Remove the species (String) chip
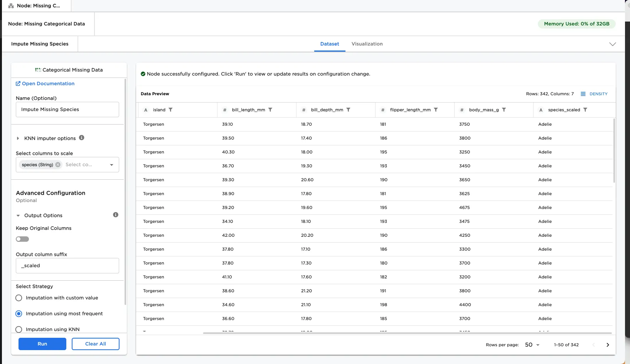 point(58,165)
